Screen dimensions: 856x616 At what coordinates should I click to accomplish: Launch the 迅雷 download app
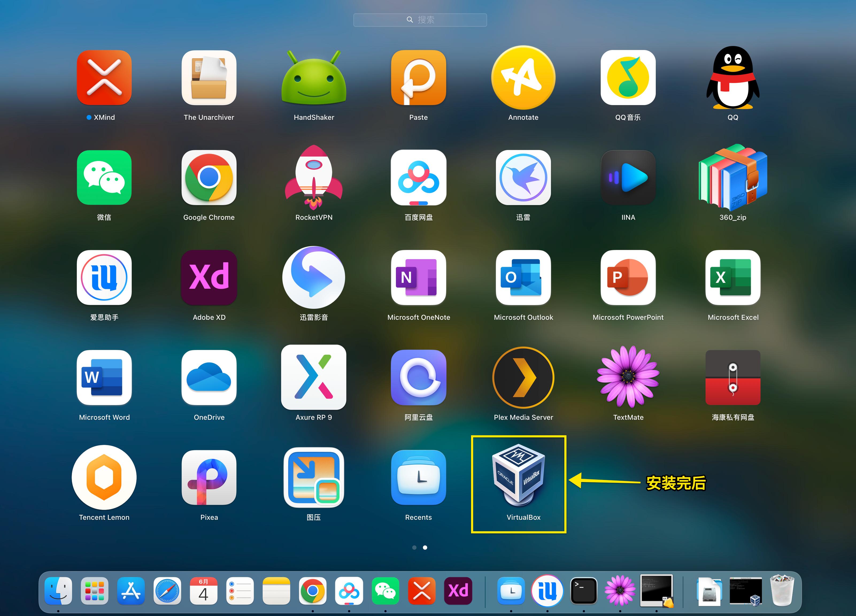523,178
